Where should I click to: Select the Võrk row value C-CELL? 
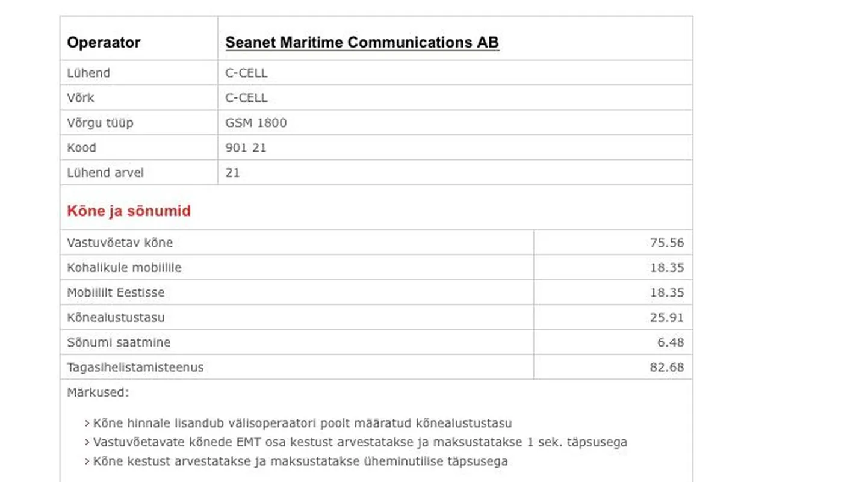246,98
